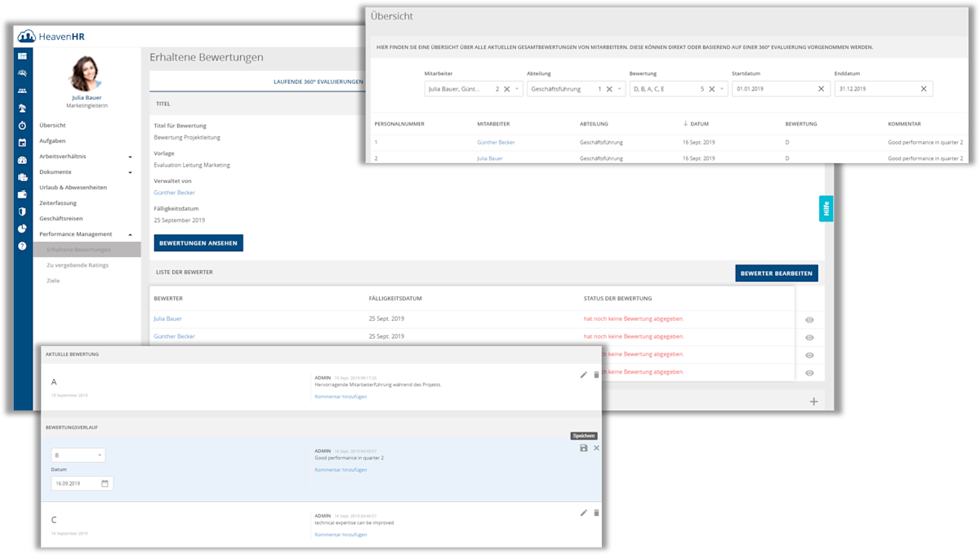Clear the Mitarbeiter filter selection
The width and height of the screenshot is (980, 555).
(x=506, y=89)
